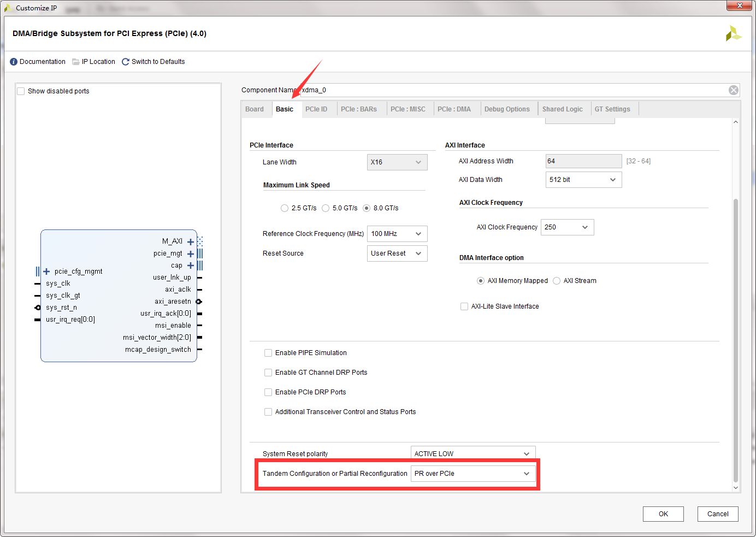Open the Lane Width dropdown

pyautogui.click(x=397, y=162)
